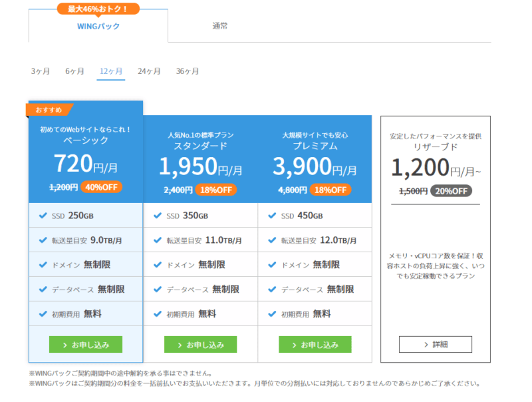Click the リザーブド plan name
Screen dimensions: 532x402
tap(436, 147)
